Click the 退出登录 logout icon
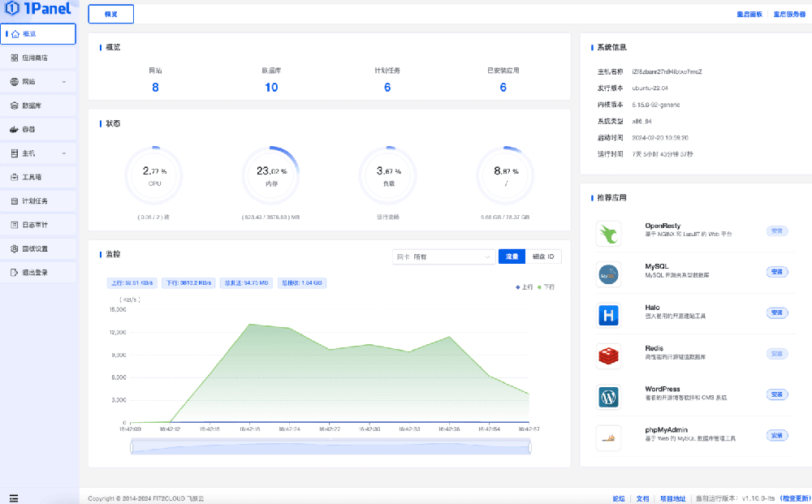 tap(15, 273)
